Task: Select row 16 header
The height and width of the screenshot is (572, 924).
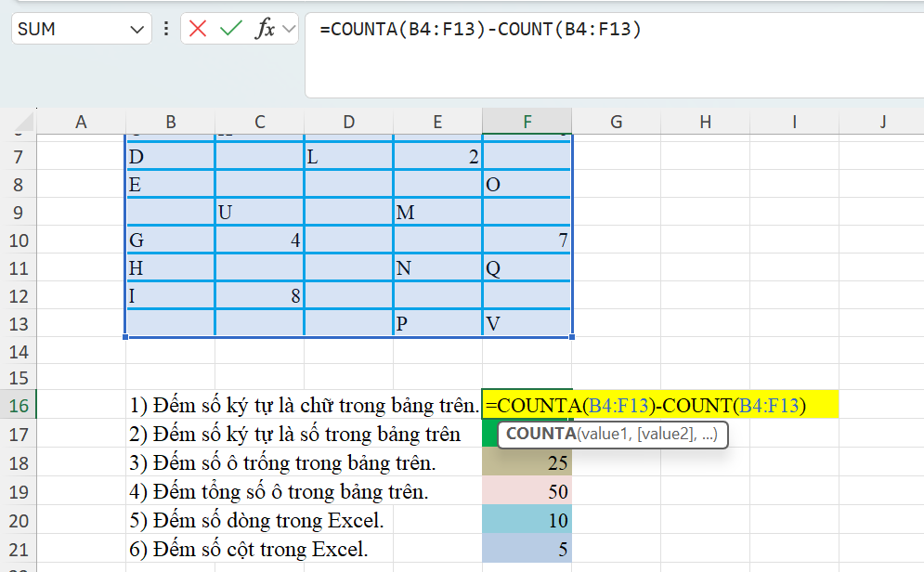Action: pyautogui.click(x=19, y=406)
